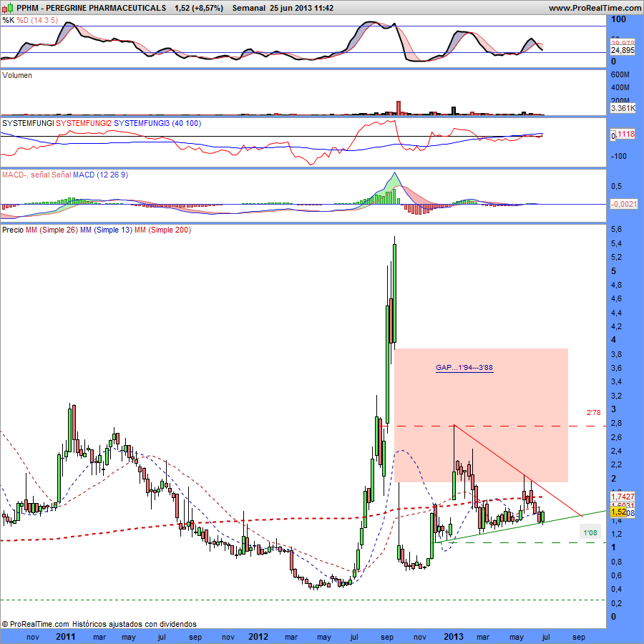Click the 3.361K volume value tag
Image resolution: width=644 pixels, height=644 pixels.
point(623,108)
